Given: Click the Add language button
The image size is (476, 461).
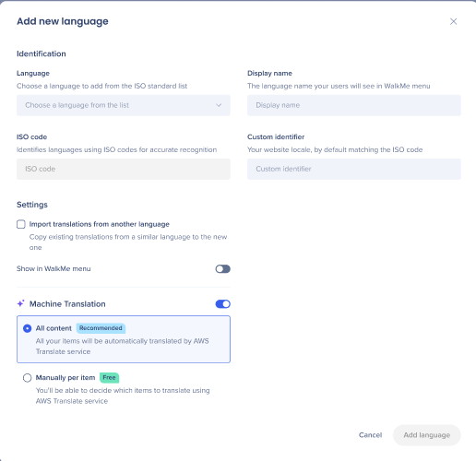Looking at the screenshot, I should 427,435.
